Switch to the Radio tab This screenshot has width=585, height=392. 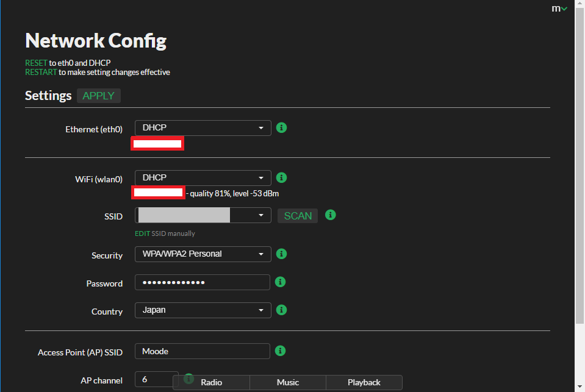[x=212, y=382]
